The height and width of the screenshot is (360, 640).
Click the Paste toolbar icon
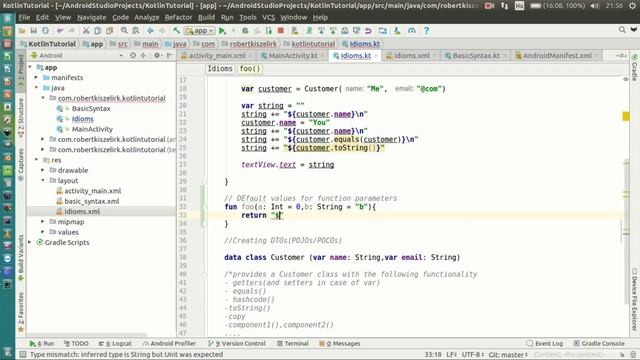pyautogui.click(x=109, y=31)
